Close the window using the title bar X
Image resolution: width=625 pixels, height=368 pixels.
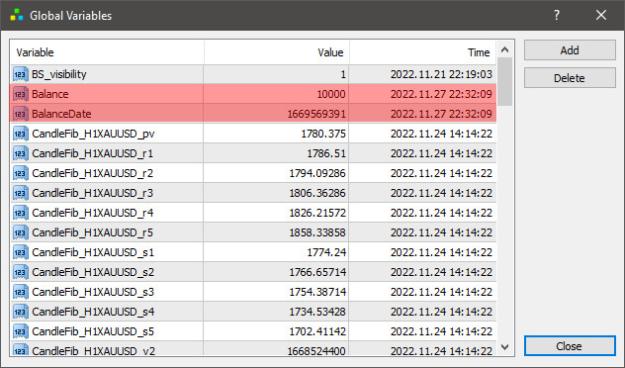point(601,16)
